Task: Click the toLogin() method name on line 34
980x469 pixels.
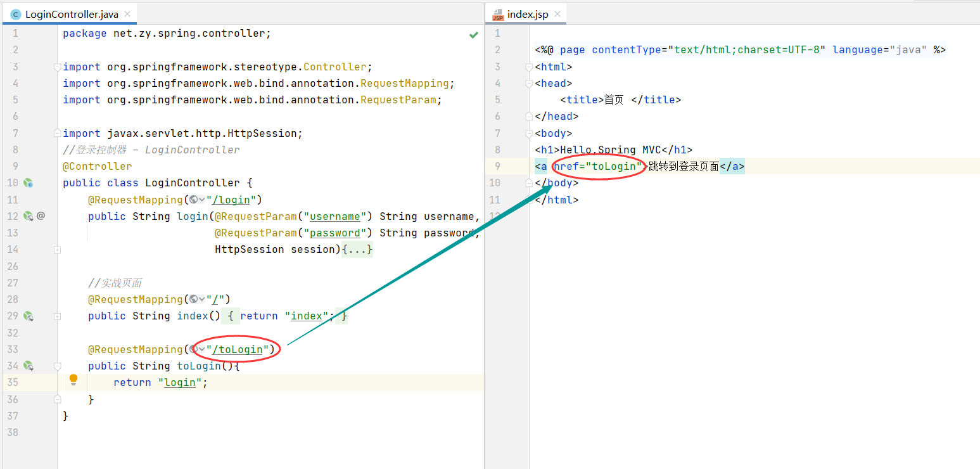Action: (199, 366)
